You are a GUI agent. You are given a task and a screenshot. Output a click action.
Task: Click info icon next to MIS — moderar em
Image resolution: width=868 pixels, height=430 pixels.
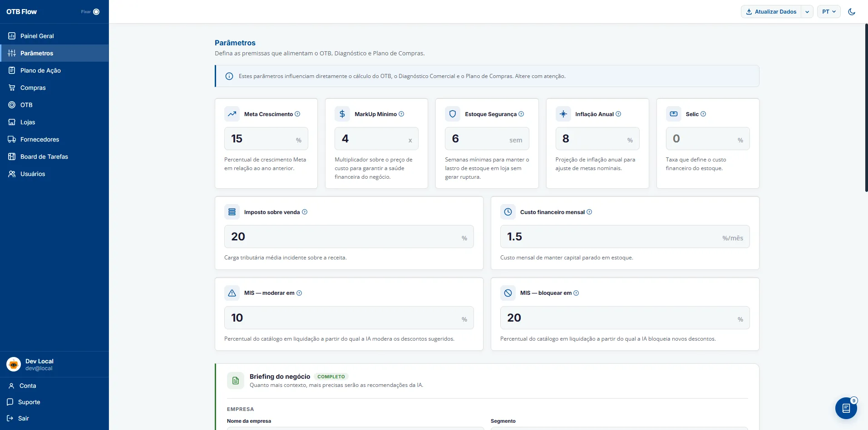point(299,293)
